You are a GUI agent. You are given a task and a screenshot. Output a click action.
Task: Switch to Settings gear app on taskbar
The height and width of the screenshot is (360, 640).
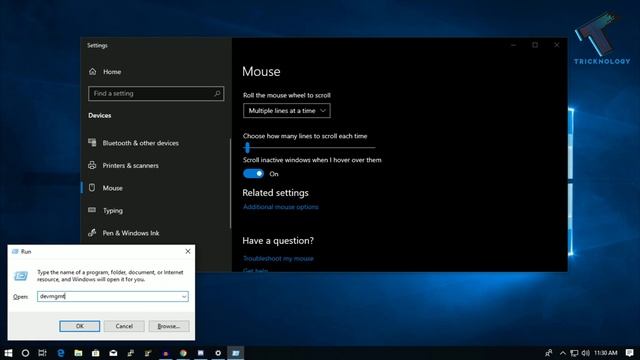218,353
